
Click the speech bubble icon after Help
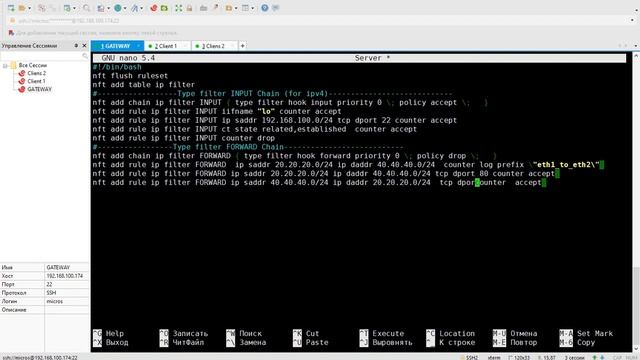click(276, 8)
